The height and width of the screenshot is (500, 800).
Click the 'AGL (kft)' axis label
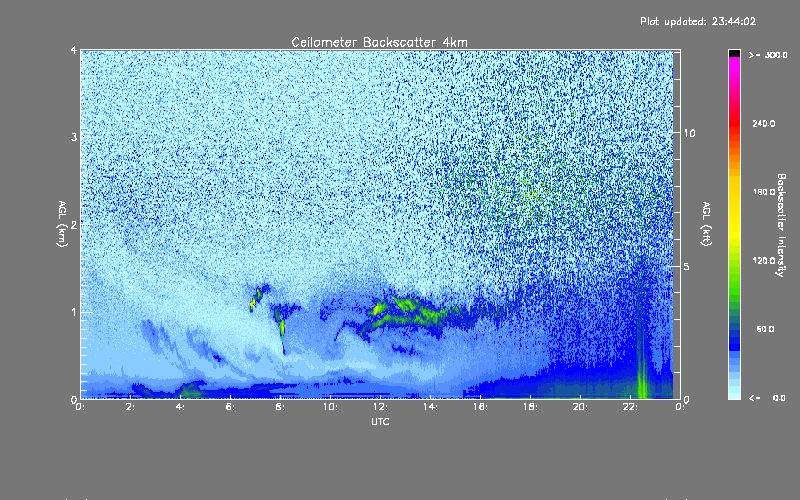tap(707, 224)
